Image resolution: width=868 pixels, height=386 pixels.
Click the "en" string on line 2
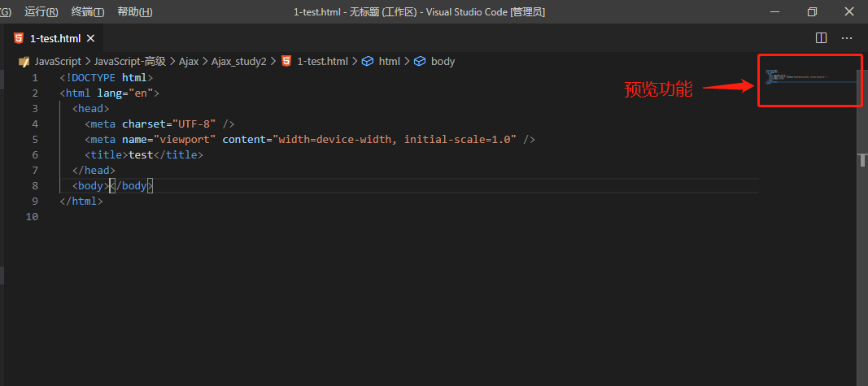point(141,93)
